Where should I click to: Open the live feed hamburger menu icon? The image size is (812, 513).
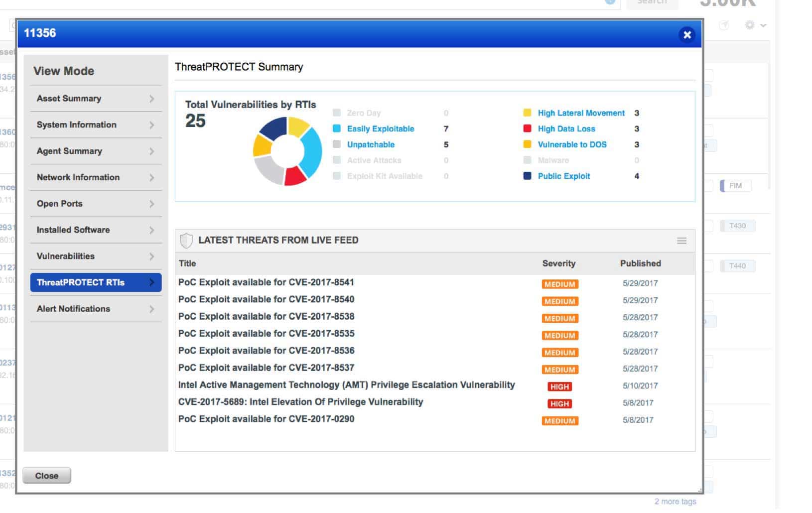(x=681, y=241)
